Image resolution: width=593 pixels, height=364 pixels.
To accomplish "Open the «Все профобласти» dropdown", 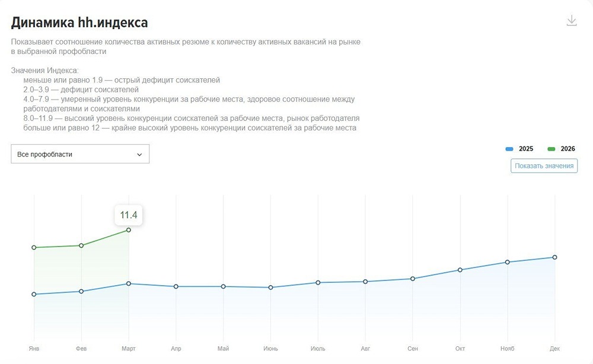I will [x=80, y=154].
